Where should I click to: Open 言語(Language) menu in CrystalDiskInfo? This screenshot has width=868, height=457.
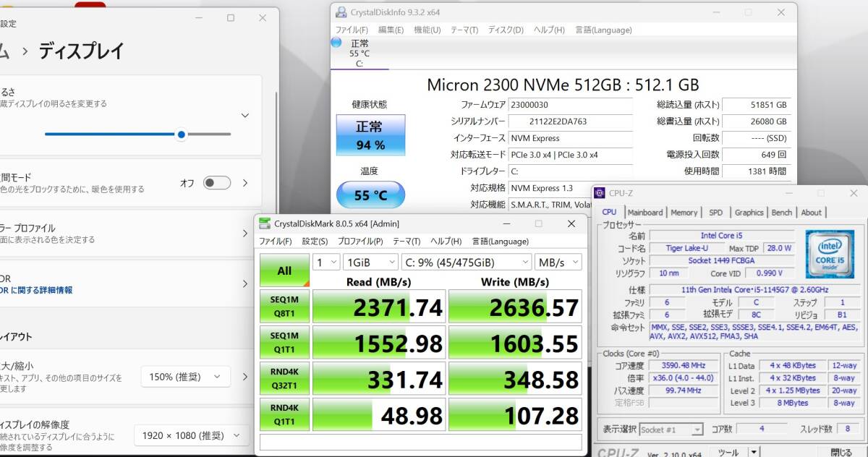click(x=603, y=30)
